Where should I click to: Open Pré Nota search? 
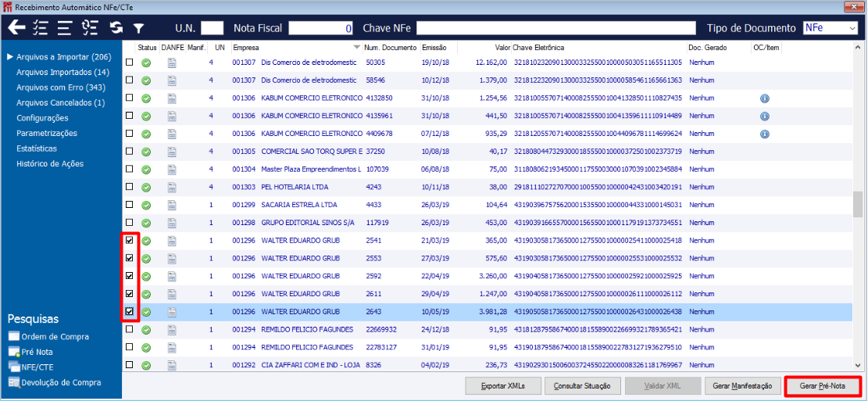click(x=30, y=352)
